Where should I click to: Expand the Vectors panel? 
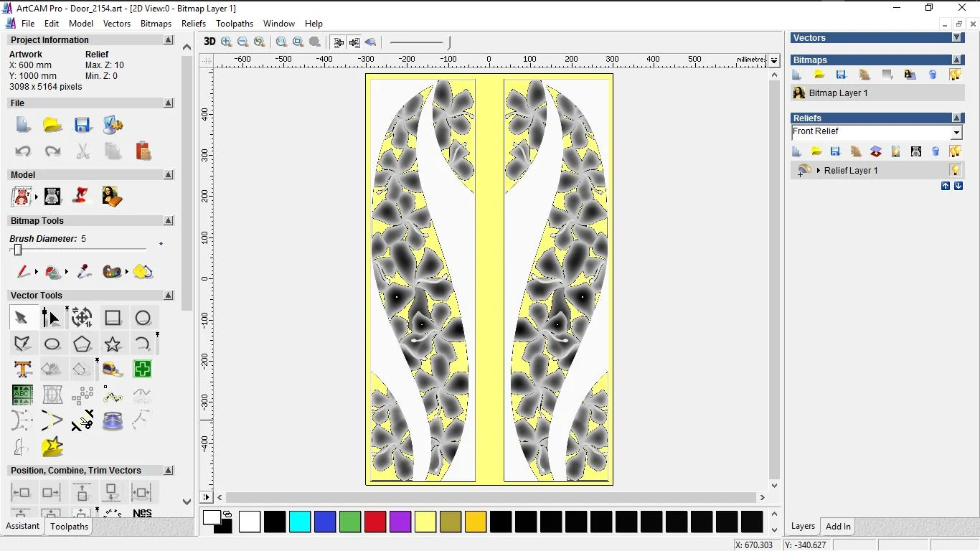coord(956,37)
